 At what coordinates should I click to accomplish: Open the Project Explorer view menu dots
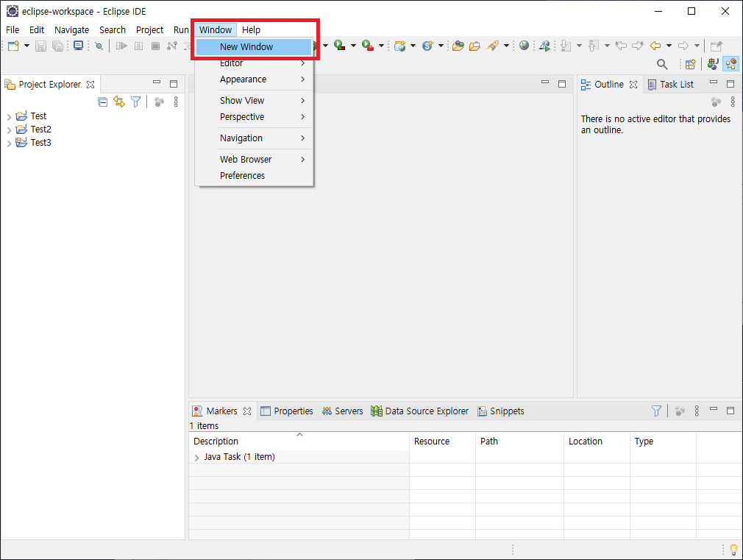[176, 102]
